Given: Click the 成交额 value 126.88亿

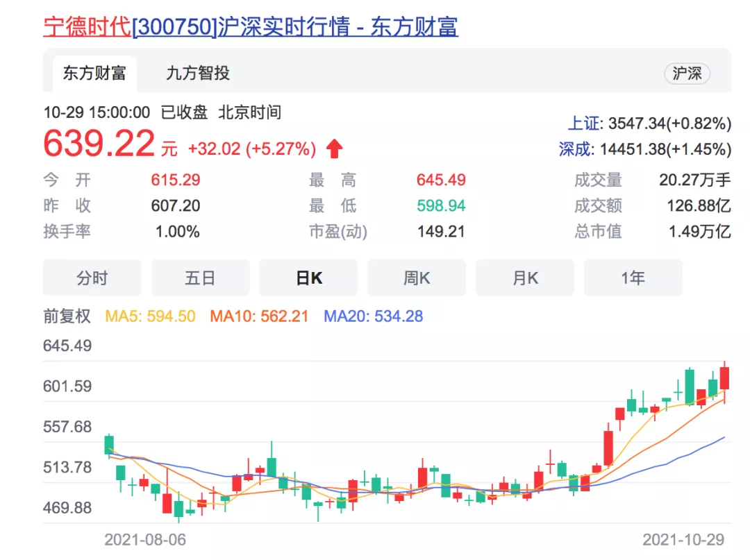Looking at the screenshot, I should [699, 206].
